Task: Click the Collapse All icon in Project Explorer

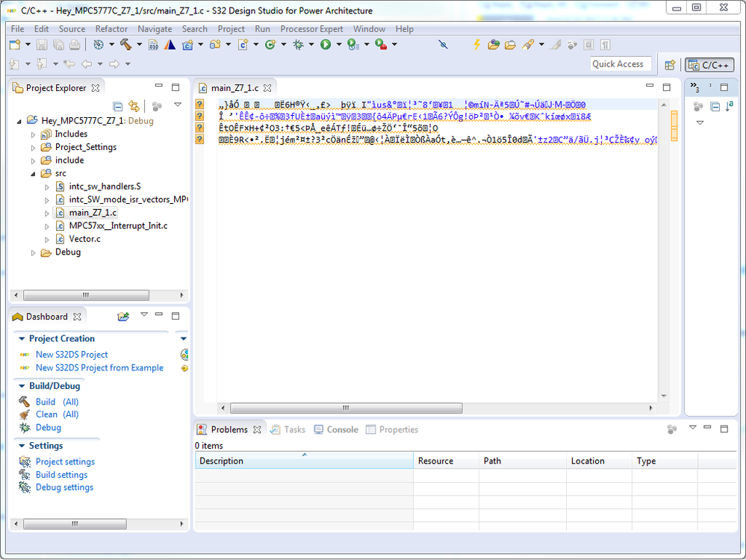Action: tap(118, 106)
